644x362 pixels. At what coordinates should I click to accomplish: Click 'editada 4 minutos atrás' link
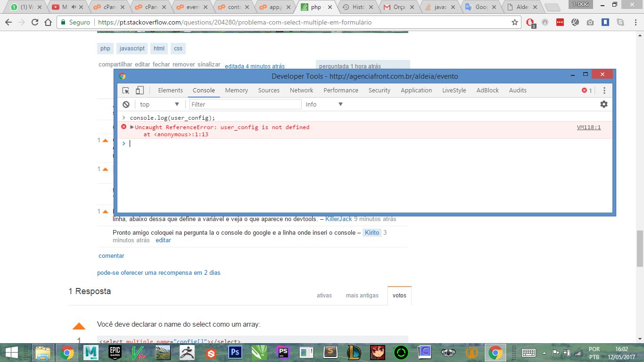pyautogui.click(x=255, y=66)
